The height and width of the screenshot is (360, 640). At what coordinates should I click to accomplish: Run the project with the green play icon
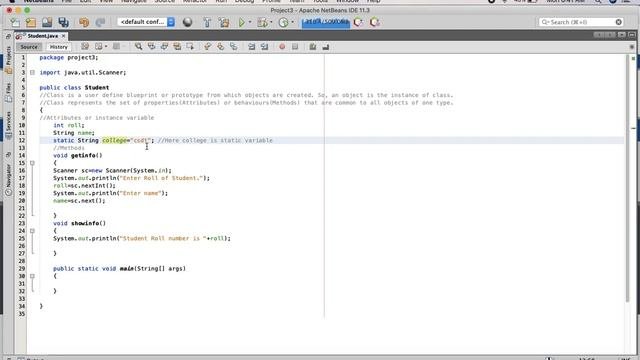pos(242,22)
